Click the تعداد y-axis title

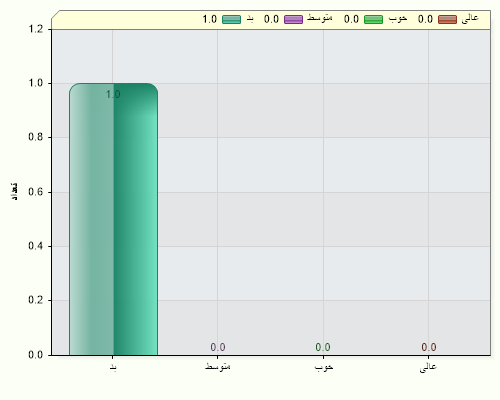click(14, 191)
